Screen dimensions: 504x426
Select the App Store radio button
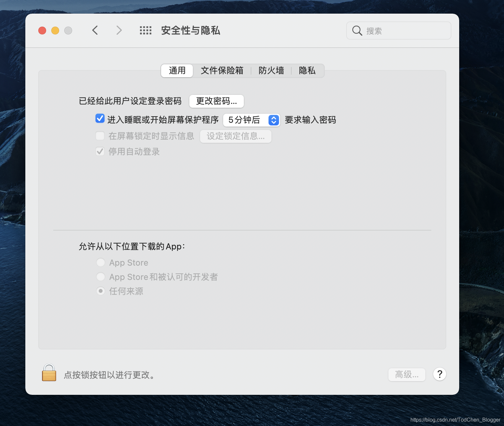pyautogui.click(x=101, y=262)
